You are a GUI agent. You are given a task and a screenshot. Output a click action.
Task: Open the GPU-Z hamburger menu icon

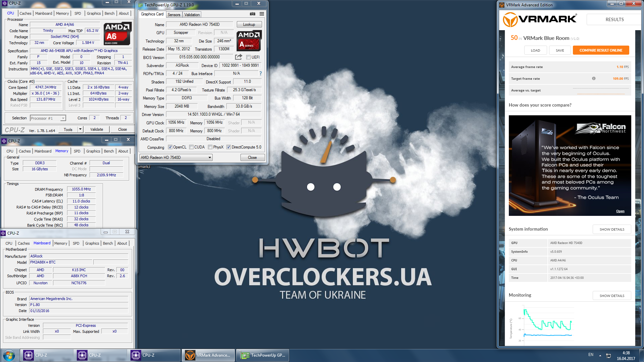click(262, 14)
